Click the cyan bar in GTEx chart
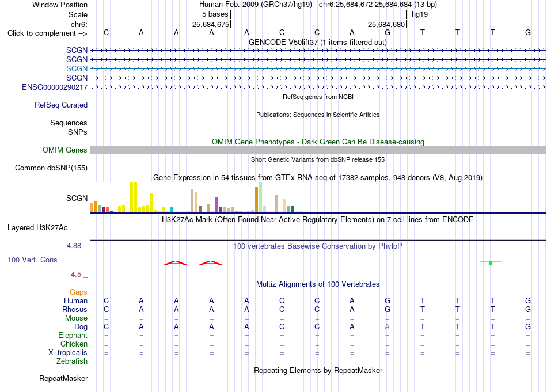This screenshot has width=547, height=392. point(172,210)
